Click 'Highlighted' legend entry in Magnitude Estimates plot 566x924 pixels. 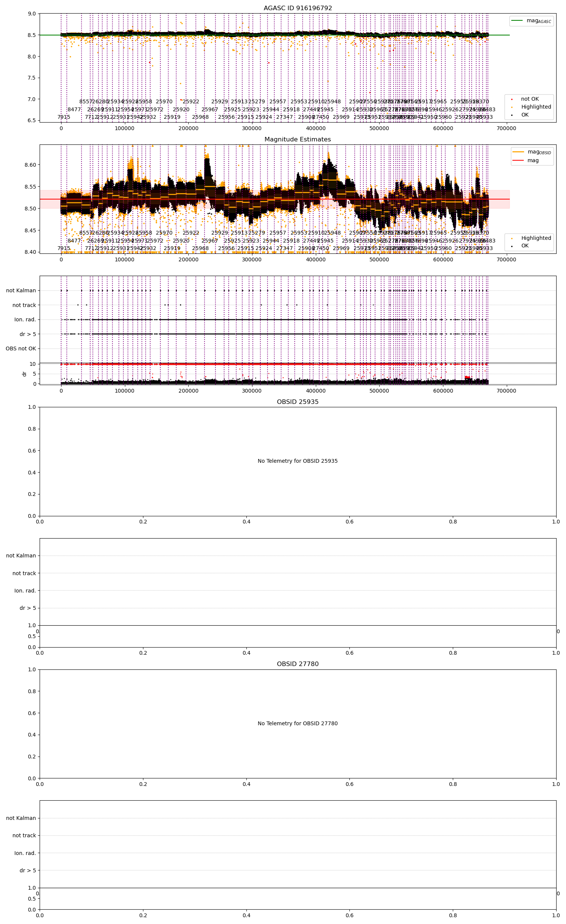pos(536,238)
